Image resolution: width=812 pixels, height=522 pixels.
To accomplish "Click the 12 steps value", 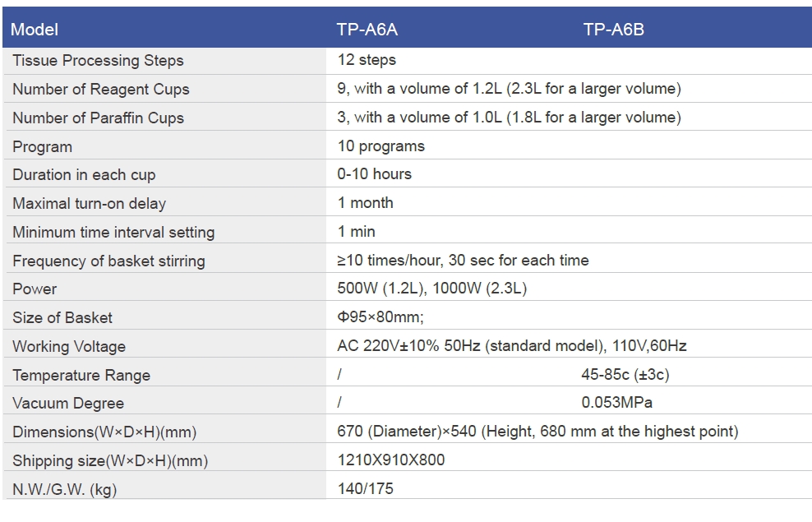I will (x=367, y=60).
